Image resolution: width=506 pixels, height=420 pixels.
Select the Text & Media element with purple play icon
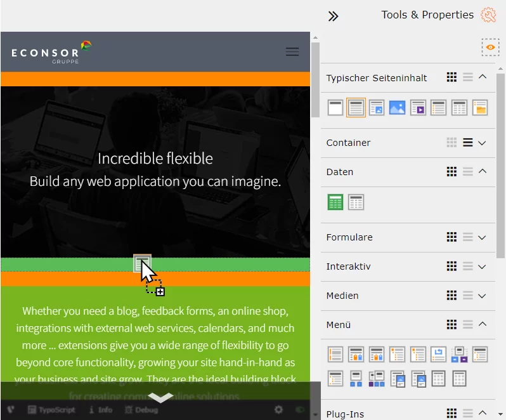pyautogui.click(x=418, y=107)
